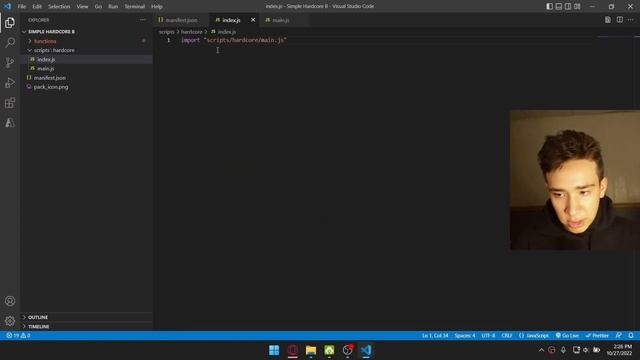This screenshot has height=360, width=640.
Task: Expand the TIMELINE section
Action: pyautogui.click(x=87, y=327)
